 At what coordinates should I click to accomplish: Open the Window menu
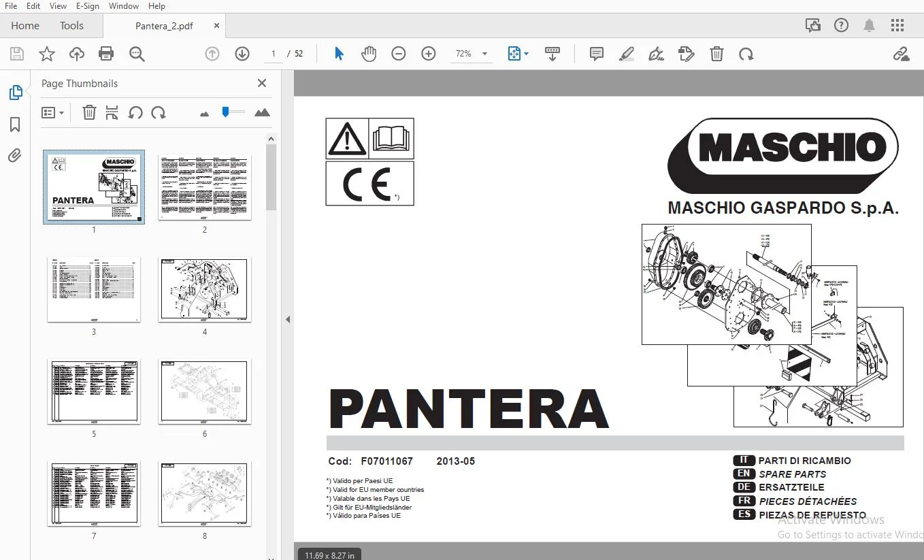(x=123, y=6)
